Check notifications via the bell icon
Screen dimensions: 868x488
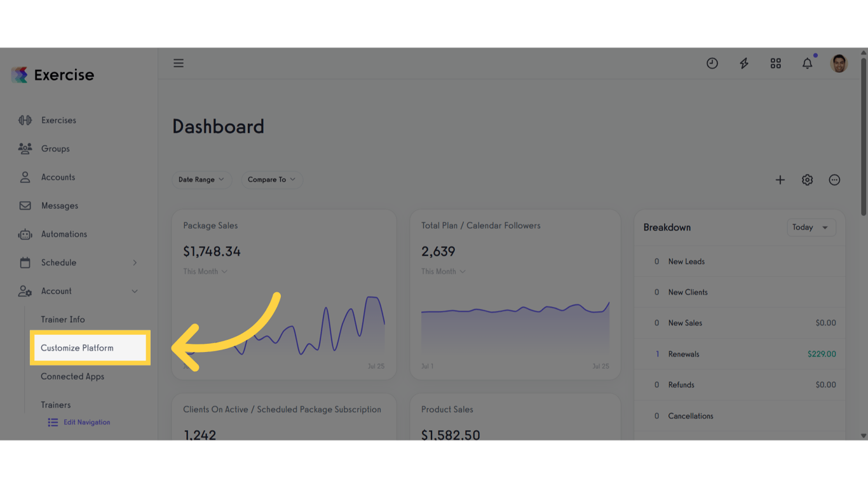(807, 63)
